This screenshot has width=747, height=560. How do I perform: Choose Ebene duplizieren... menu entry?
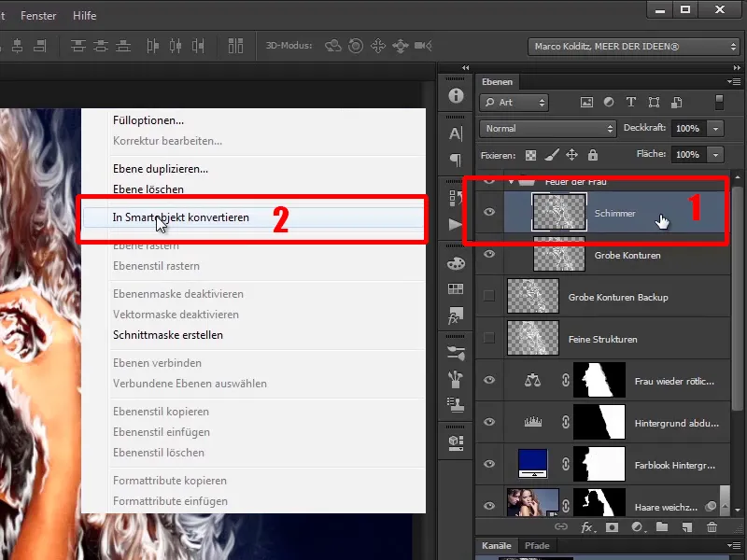tap(160, 169)
